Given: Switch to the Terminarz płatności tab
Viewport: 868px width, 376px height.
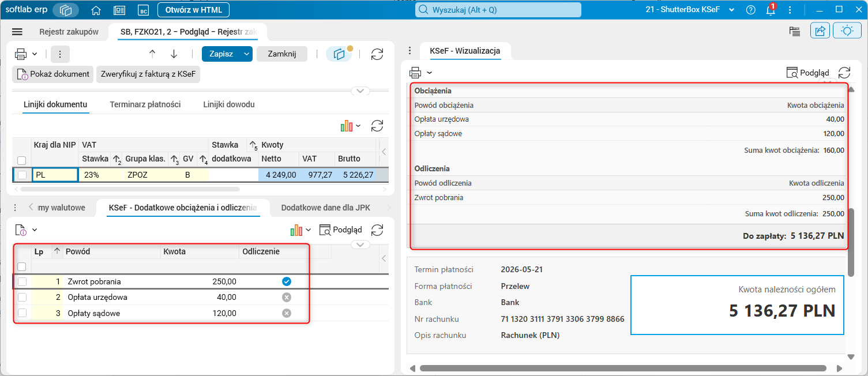Looking at the screenshot, I should coord(145,104).
